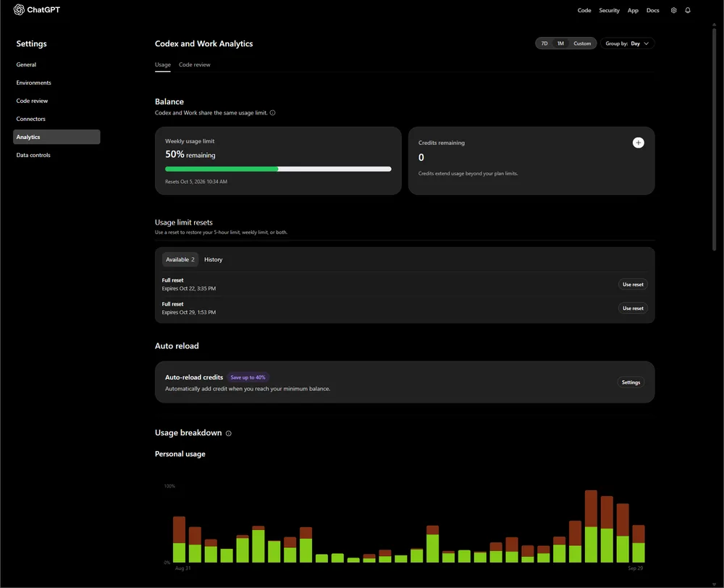Open Connectors settings
The width and height of the screenshot is (724, 588).
tap(31, 119)
